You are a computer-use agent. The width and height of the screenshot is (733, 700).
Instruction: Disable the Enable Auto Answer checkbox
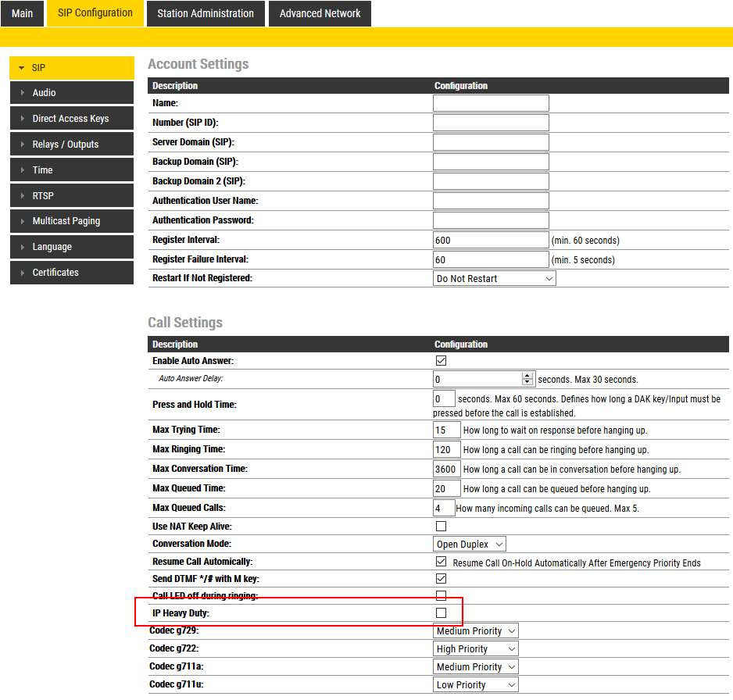pos(441,361)
